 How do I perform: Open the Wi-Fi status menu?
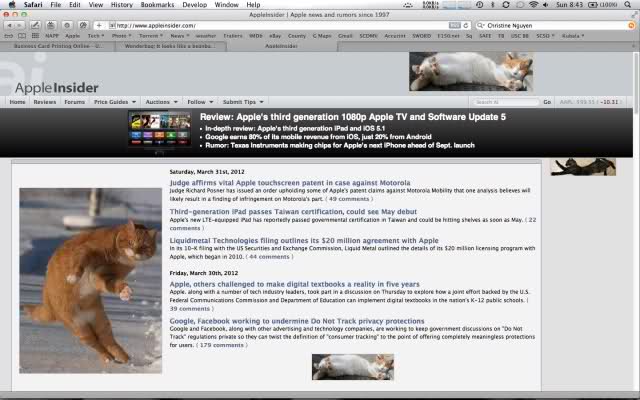tap(533, 5)
